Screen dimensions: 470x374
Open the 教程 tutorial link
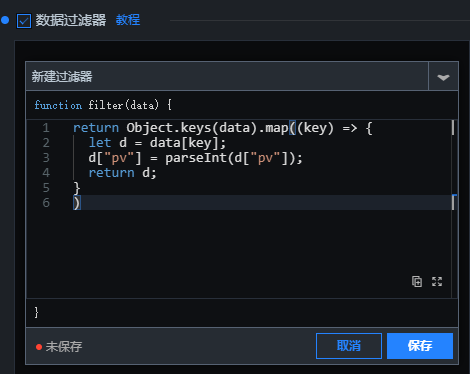[x=128, y=20]
